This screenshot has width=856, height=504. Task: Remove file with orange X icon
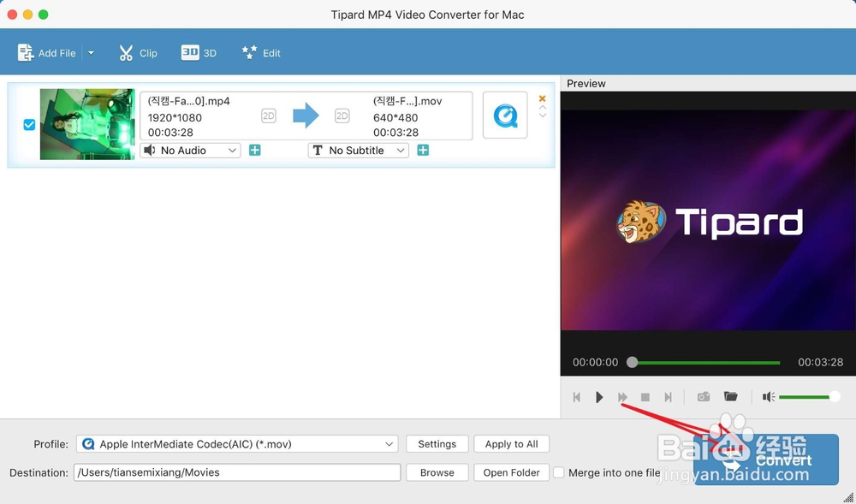(542, 98)
